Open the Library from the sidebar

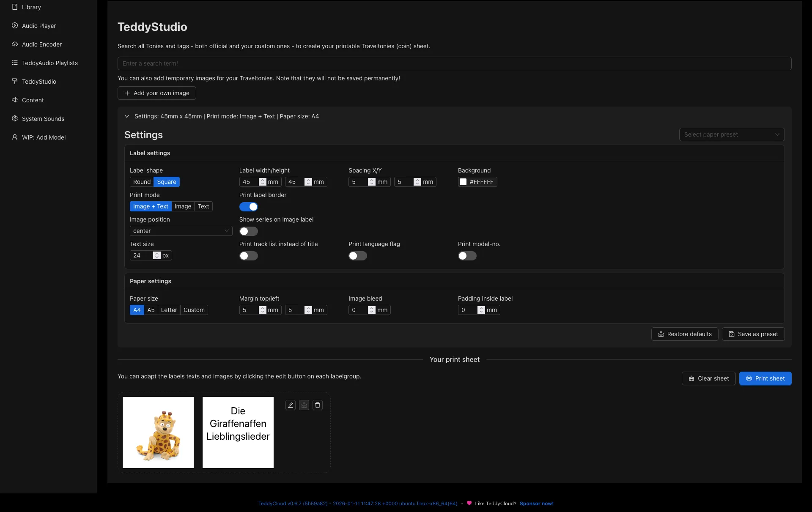tap(30, 7)
